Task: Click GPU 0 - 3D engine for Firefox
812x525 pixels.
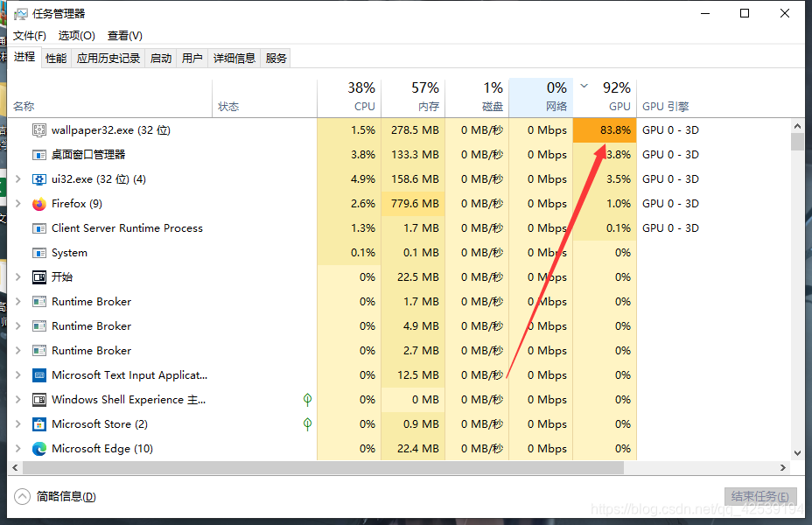Action: pyautogui.click(x=670, y=204)
